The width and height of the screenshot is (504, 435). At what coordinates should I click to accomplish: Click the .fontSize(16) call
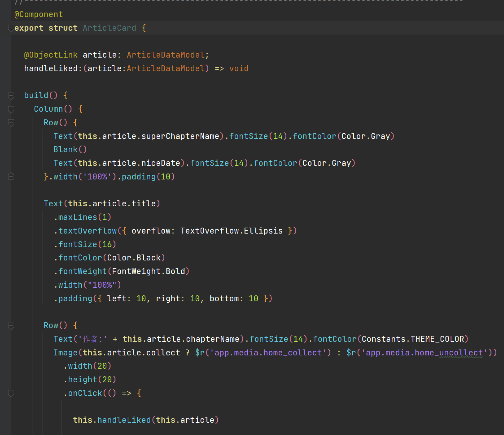[x=85, y=244]
